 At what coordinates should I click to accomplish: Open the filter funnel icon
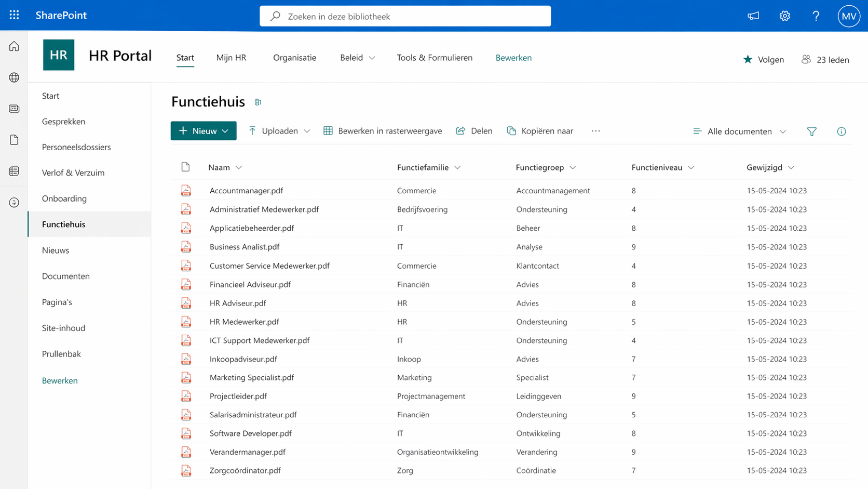pyautogui.click(x=811, y=131)
